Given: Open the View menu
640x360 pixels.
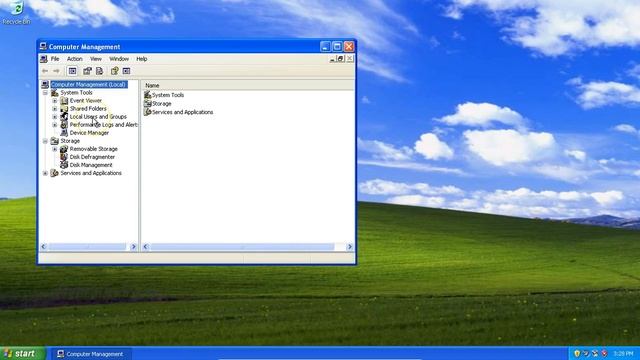Looking at the screenshot, I should 96,59.
